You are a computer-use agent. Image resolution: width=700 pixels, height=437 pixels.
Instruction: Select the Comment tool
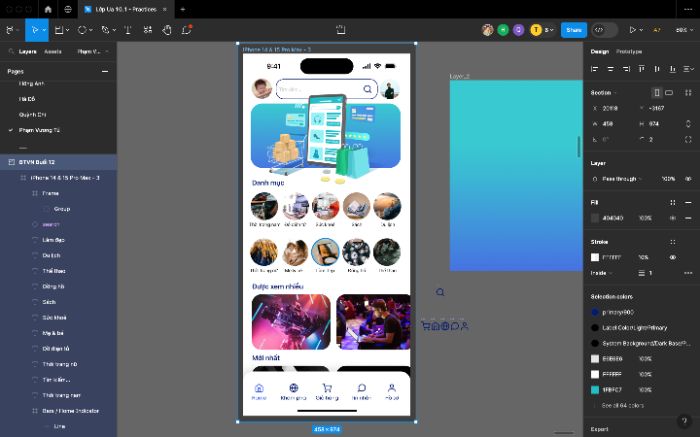pos(186,30)
